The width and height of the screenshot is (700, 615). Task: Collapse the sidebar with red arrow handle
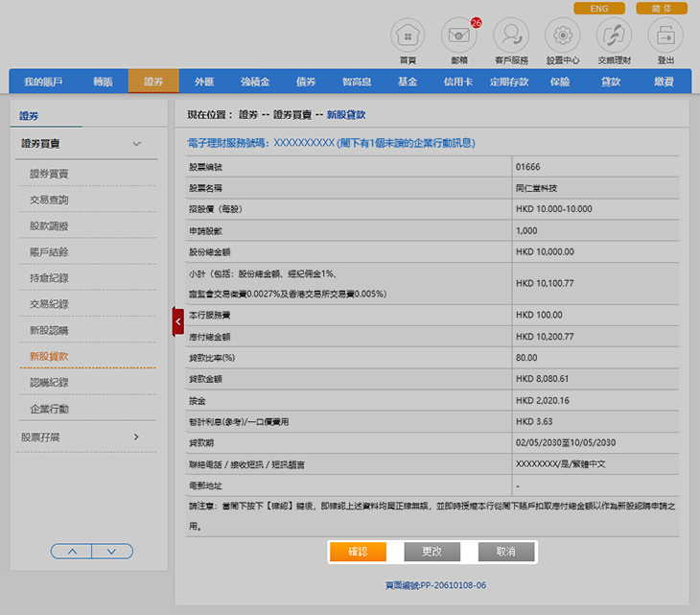tap(177, 321)
